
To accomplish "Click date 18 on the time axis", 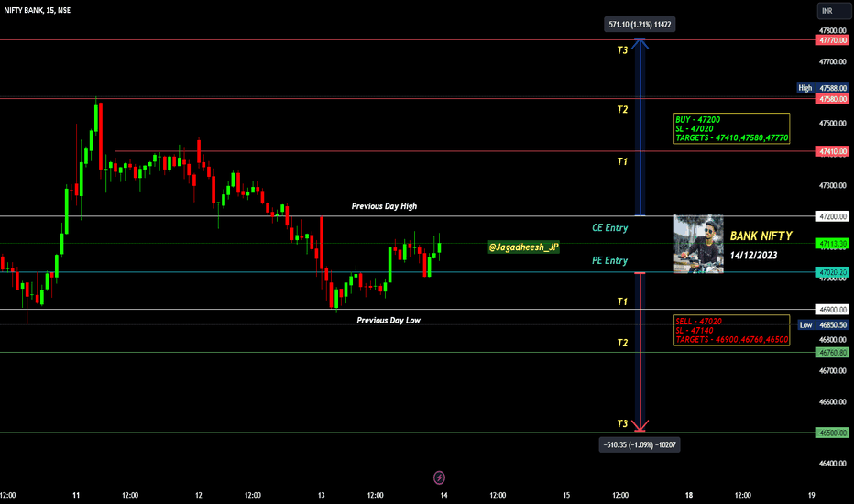I will point(689,495).
